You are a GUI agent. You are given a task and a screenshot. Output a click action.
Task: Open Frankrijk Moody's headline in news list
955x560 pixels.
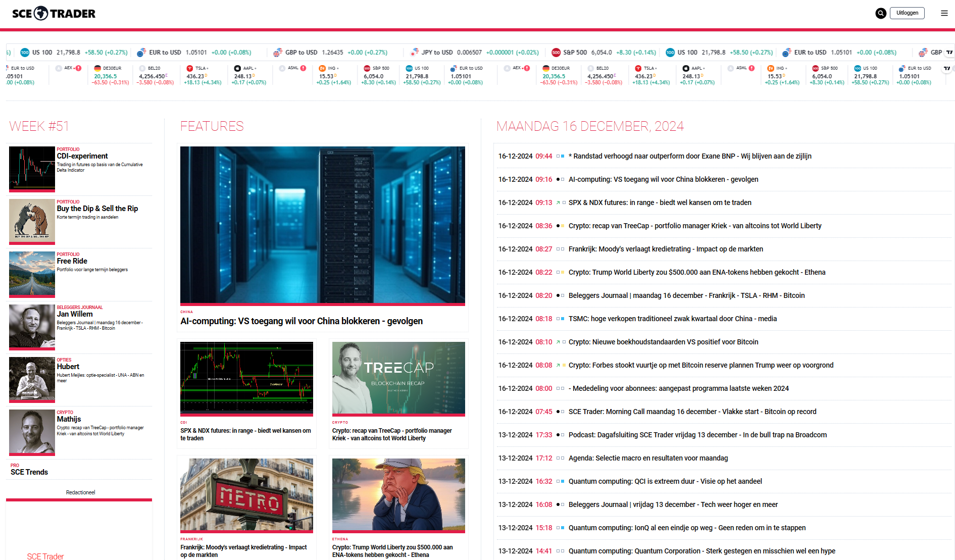[666, 249]
